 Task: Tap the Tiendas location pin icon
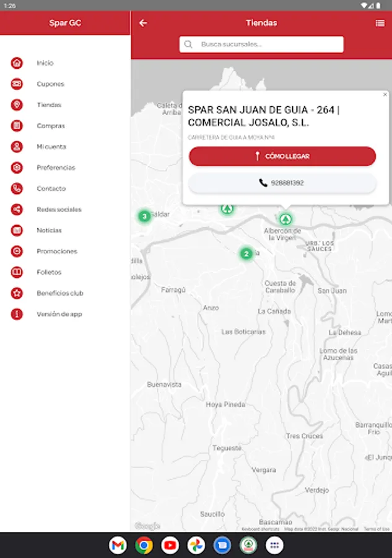pos(17,105)
